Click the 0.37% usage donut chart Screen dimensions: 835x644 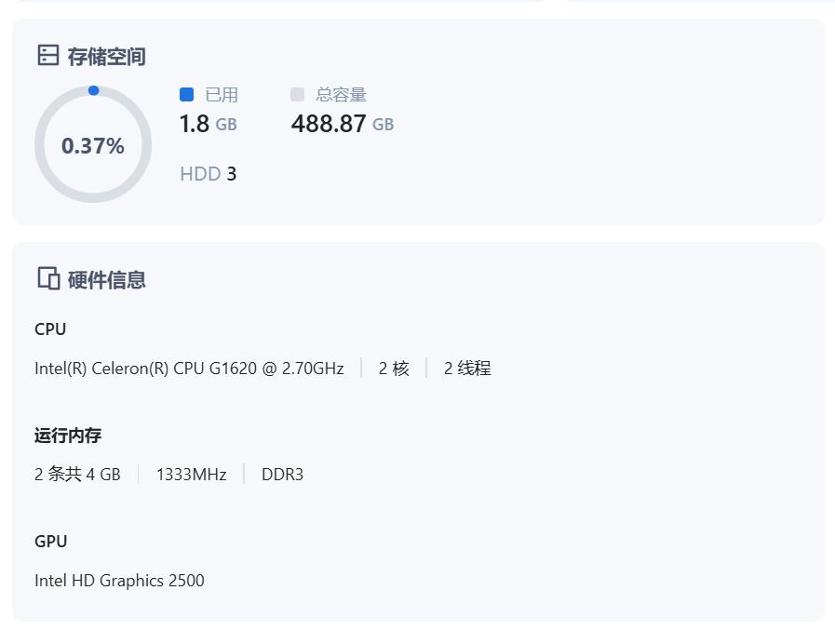tap(93, 145)
